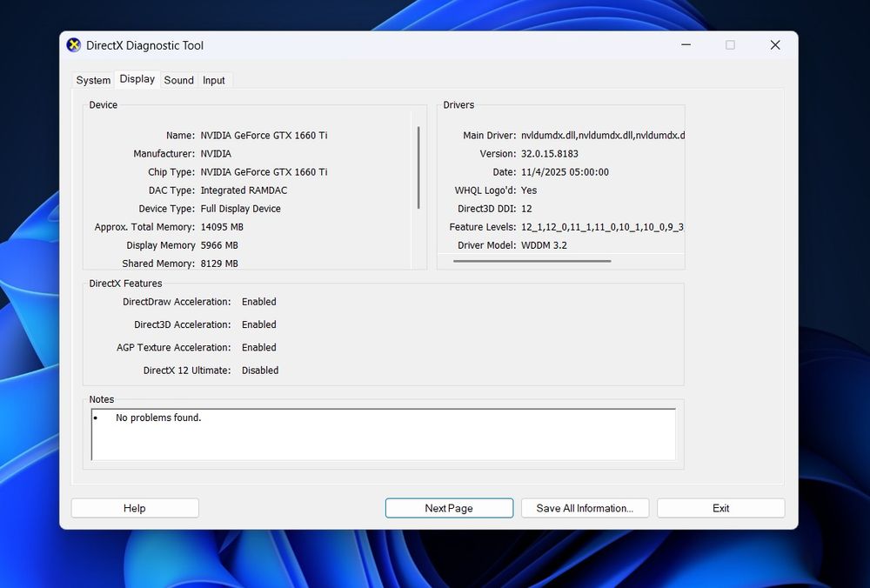
Task: Click the Approx. Total Memory label
Action: pyautogui.click(x=144, y=227)
